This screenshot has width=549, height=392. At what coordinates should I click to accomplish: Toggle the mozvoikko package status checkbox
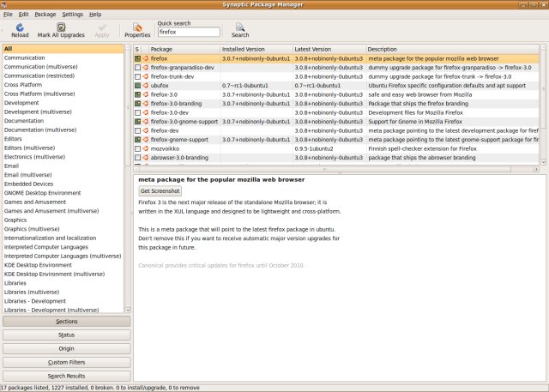137,148
